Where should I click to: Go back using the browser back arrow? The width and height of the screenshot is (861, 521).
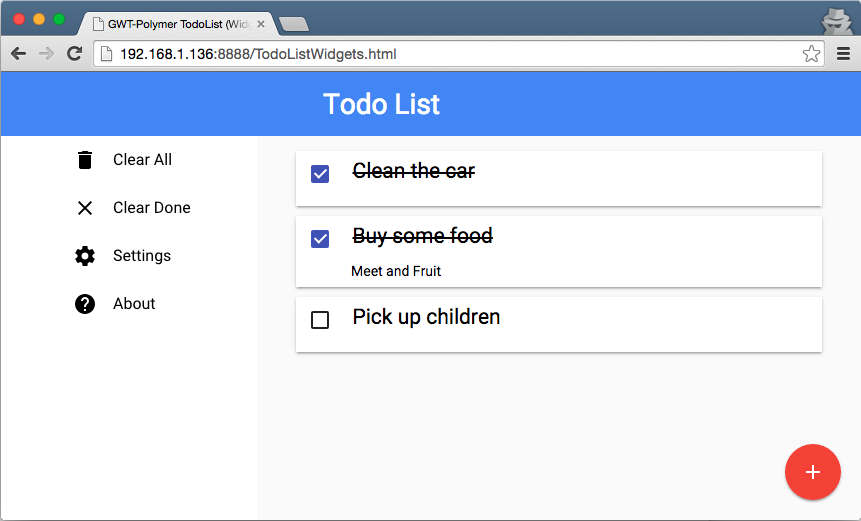[x=19, y=54]
